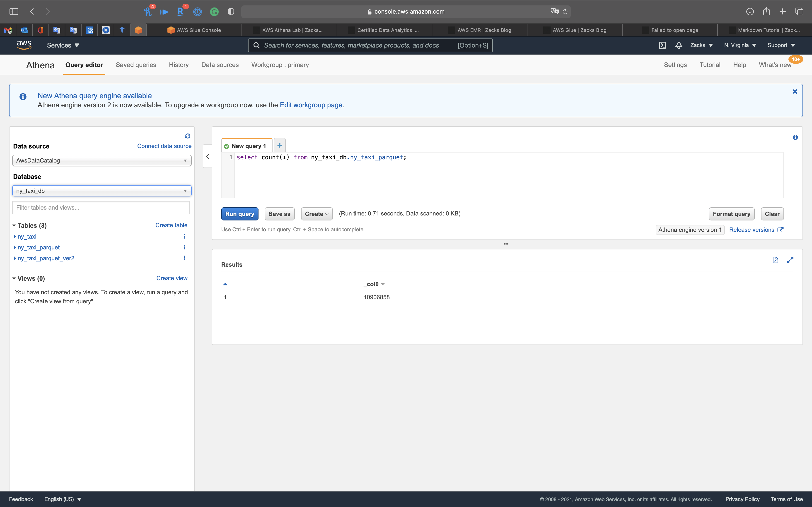The image size is (812, 507).
Task: Open the Edit workgroup page link
Action: [311, 105]
